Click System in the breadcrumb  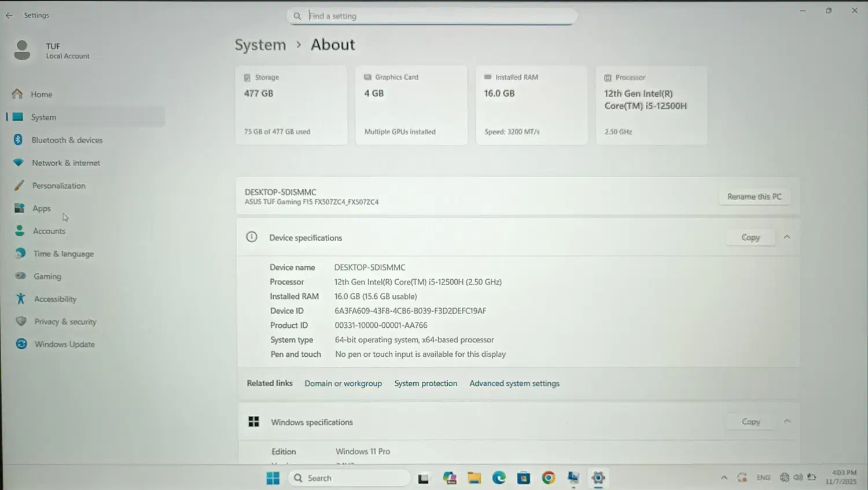point(260,45)
